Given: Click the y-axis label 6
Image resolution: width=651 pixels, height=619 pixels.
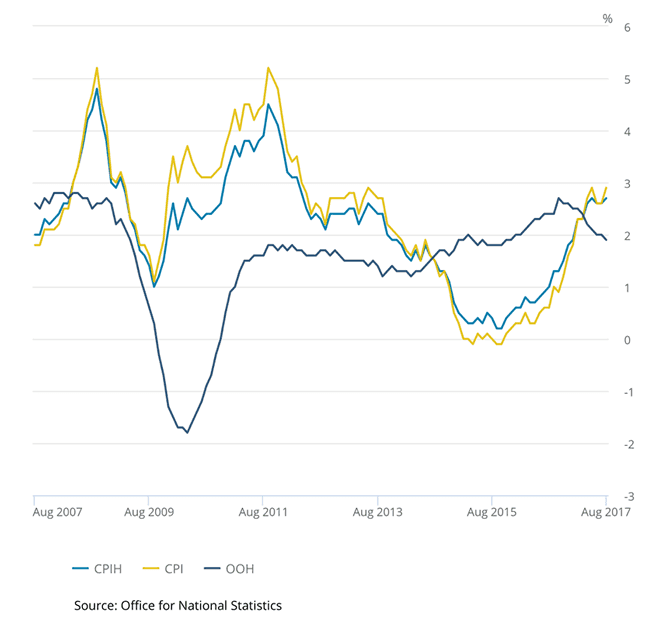Looking at the screenshot, I should click(625, 27).
